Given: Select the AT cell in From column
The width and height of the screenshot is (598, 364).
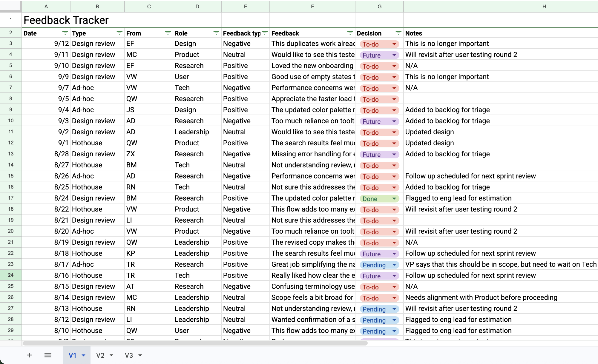Looking at the screenshot, I should click(x=149, y=286).
